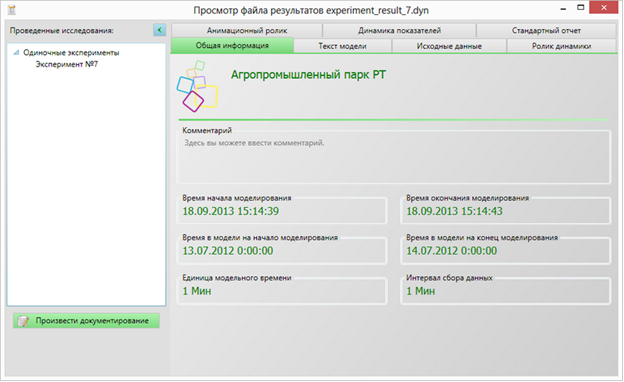
Task: Click the Единица модельного времени label
Action: (237, 278)
